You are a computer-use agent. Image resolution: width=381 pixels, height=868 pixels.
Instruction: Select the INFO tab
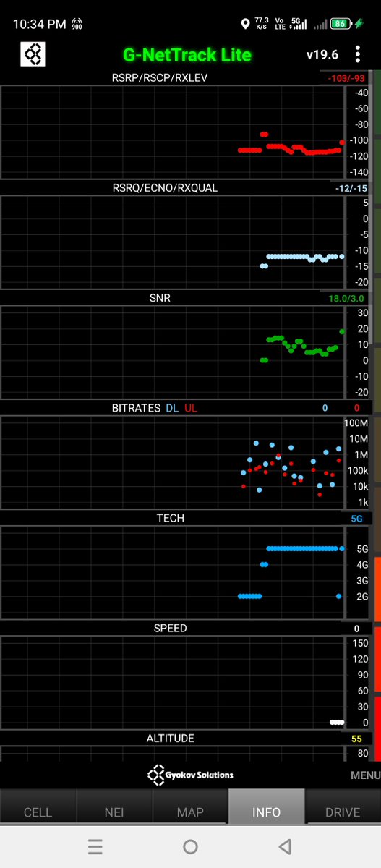(x=266, y=807)
